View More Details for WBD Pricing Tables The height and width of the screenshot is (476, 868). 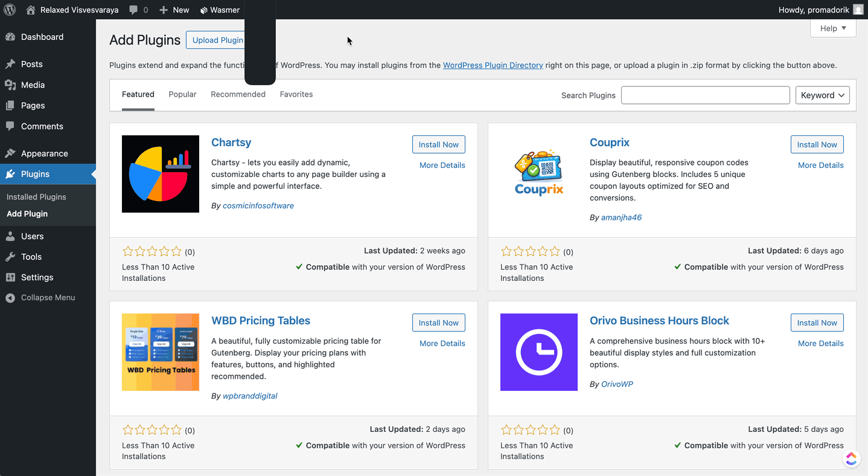coord(442,343)
